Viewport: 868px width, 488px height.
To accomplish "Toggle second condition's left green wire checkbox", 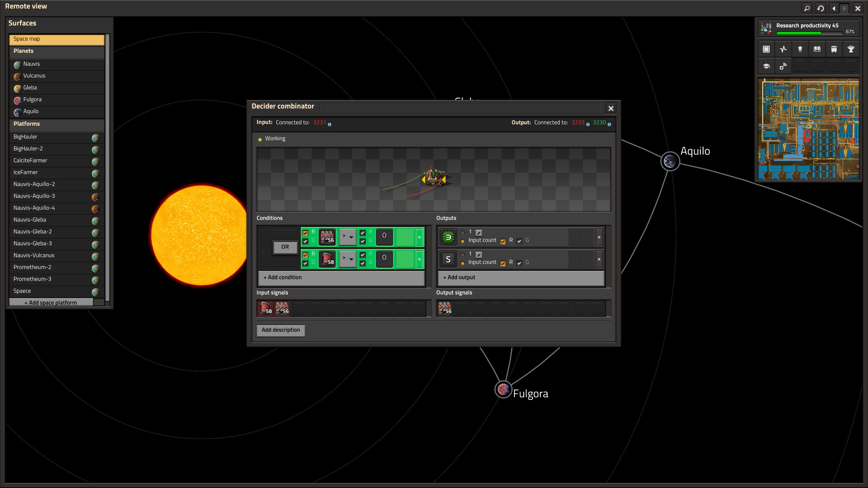I will 305,263.
